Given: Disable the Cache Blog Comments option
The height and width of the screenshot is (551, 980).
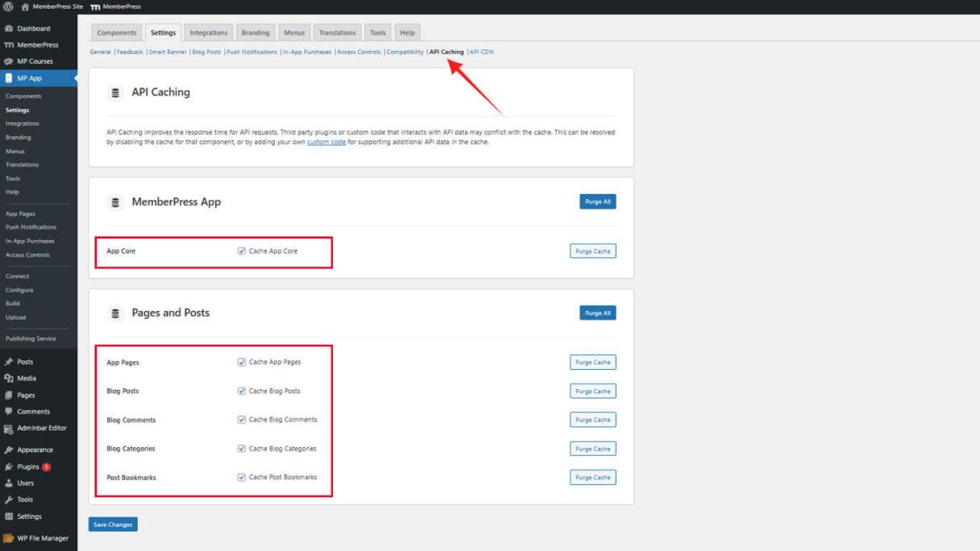Looking at the screenshot, I should click(x=242, y=419).
